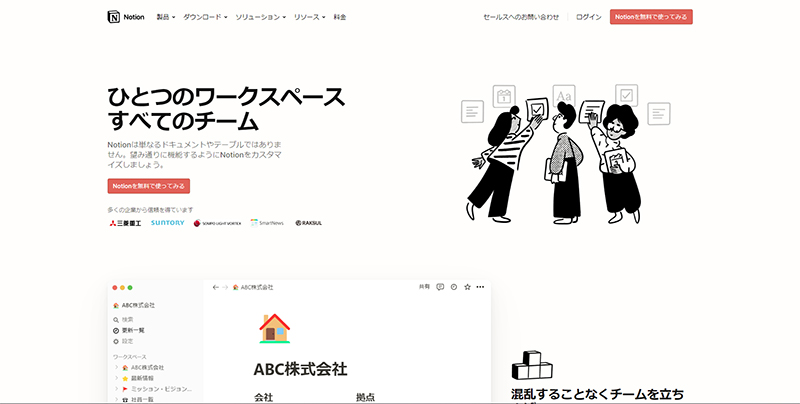Click ワークスペース section label in sidebar
The width and height of the screenshot is (800, 404).
[x=130, y=357]
